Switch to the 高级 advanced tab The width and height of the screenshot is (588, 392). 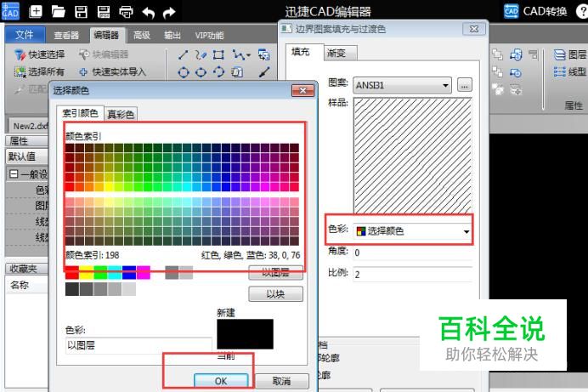[x=142, y=35]
